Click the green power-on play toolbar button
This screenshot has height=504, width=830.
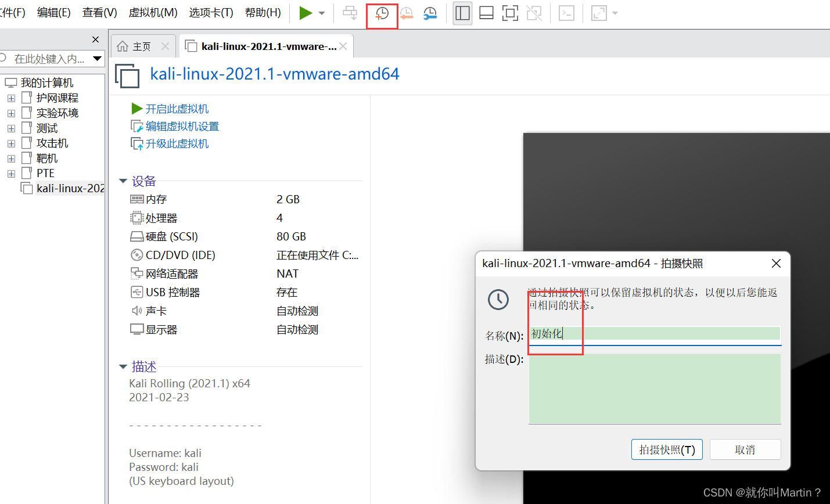[306, 13]
